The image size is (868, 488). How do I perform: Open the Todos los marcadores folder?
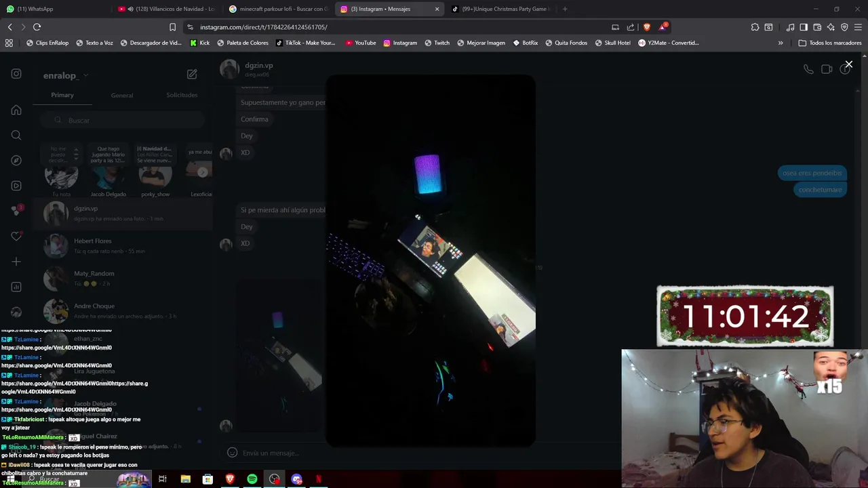click(x=830, y=43)
